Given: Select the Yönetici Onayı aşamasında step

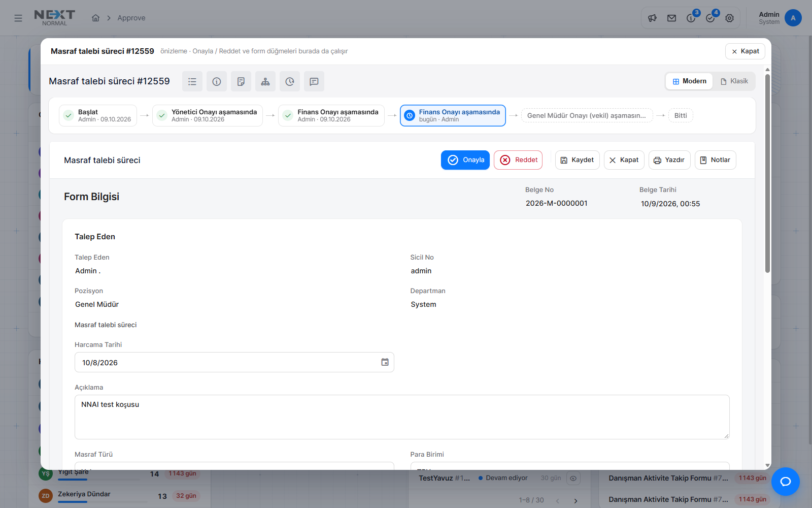Looking at the screenshot, I should pyautogui.click(x=208, y=115).
